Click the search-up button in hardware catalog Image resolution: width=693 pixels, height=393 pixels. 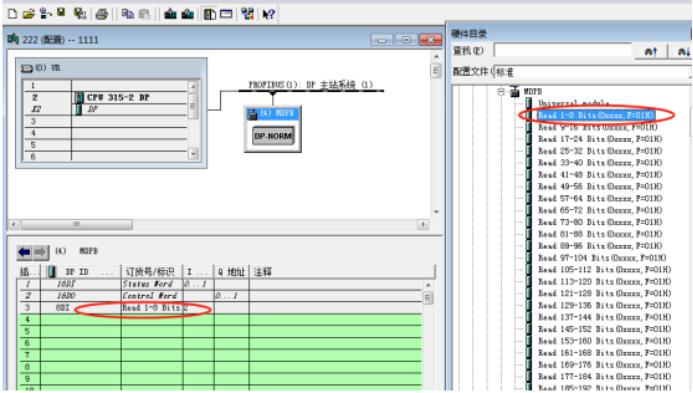(x=651, y=51)
